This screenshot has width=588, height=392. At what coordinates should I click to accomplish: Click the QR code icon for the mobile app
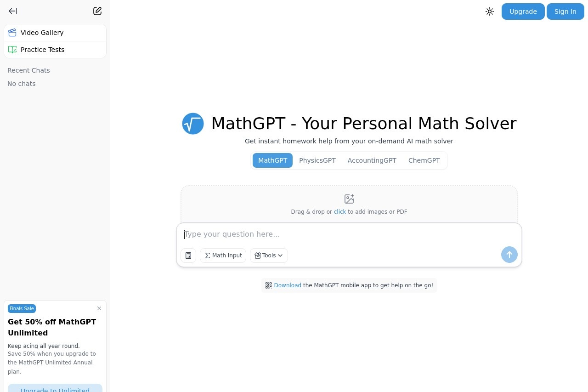coord(268,285)
